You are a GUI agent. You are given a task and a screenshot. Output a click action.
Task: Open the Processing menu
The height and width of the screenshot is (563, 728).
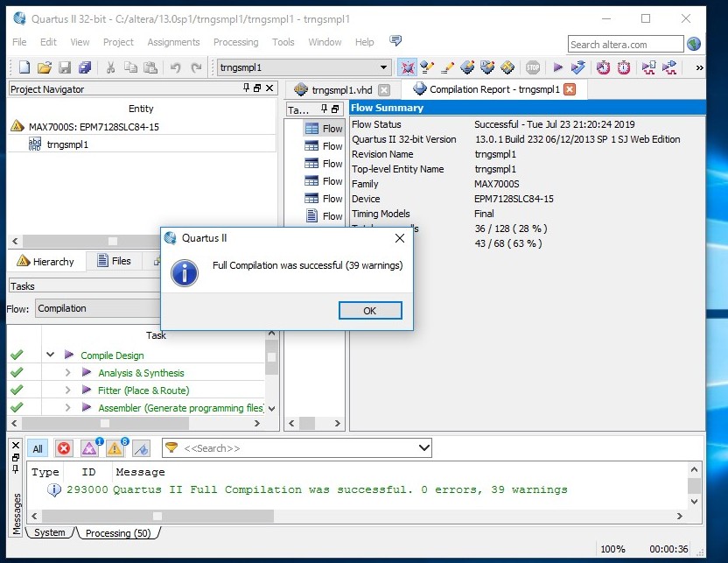coord(236,42)
